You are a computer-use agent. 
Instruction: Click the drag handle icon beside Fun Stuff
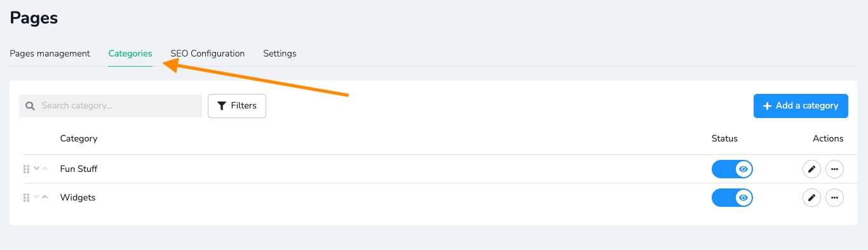pos(26,169)
